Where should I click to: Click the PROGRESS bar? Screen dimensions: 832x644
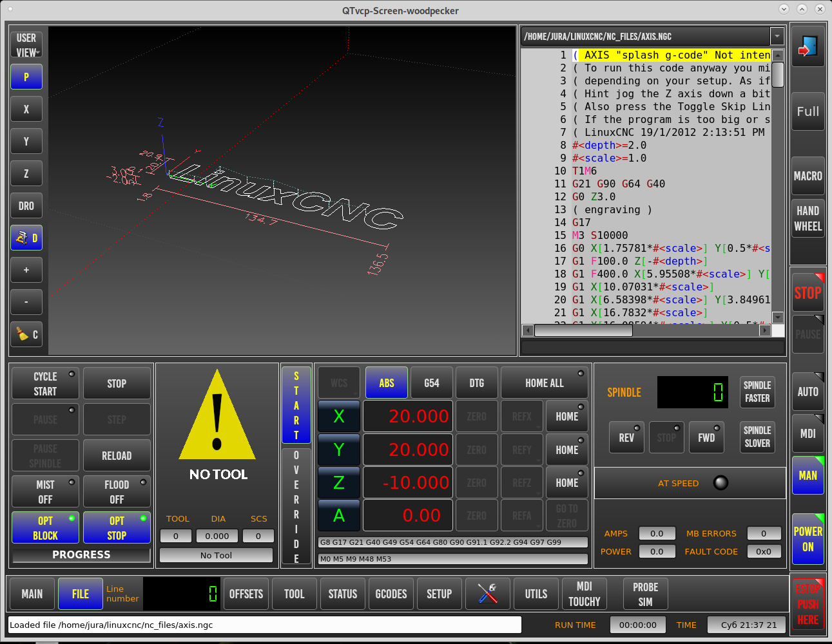(81, 554)
